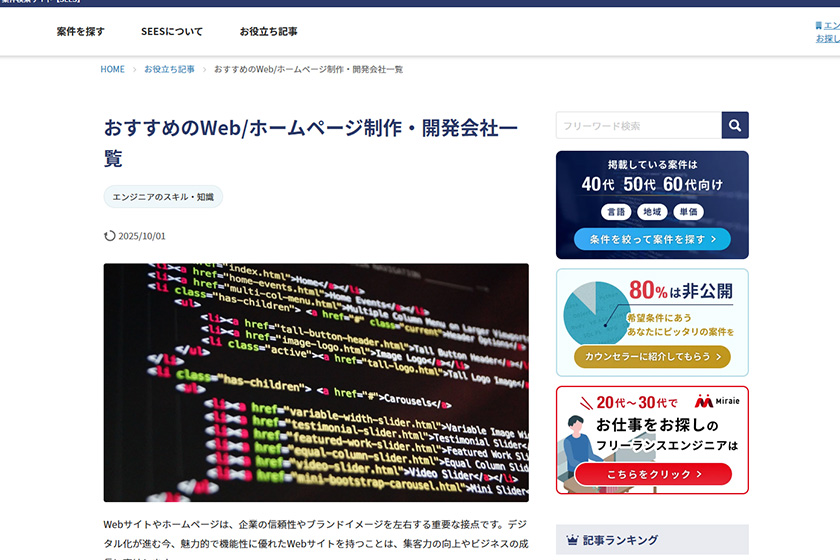840x560 pixels.
Task: Select the 単価 tag in blue banner
Action: click(688, 212)
